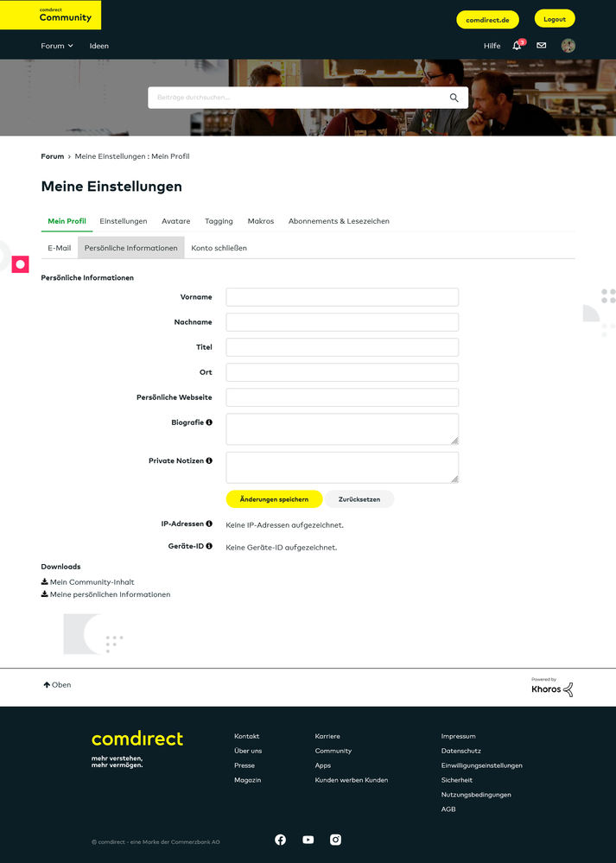Click the Geräte-ID info icon
This screenshot has width=616, height=863.
pyautogui.click(x=209, y=546)
